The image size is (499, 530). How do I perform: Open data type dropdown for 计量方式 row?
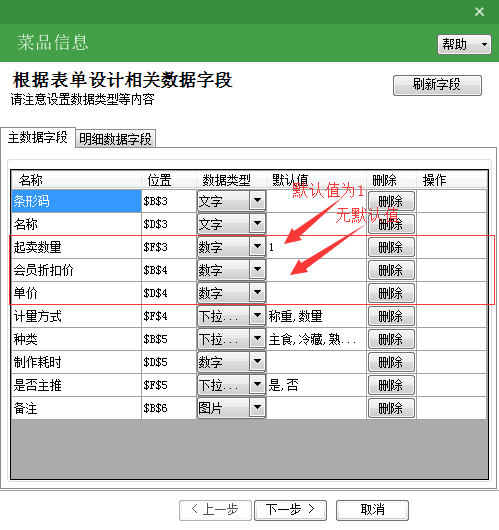click(x=257, y=316)
